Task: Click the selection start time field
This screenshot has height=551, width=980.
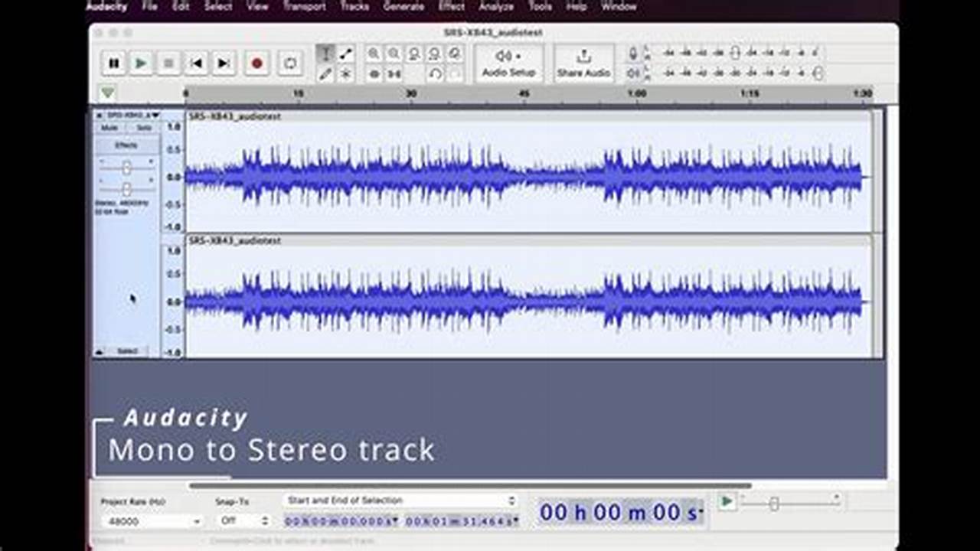Action: click(x=341, y=520)
